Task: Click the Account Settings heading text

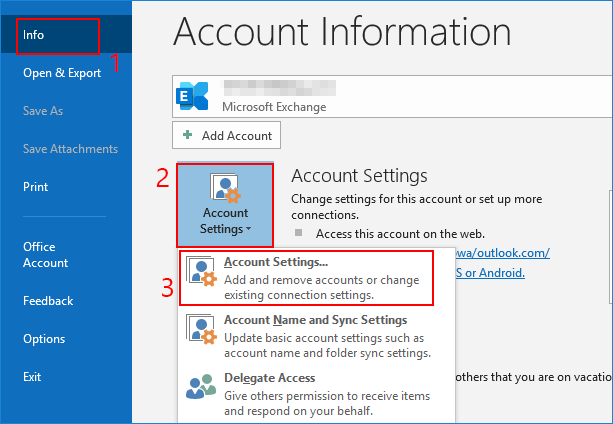Action: [x=359, y=176]
